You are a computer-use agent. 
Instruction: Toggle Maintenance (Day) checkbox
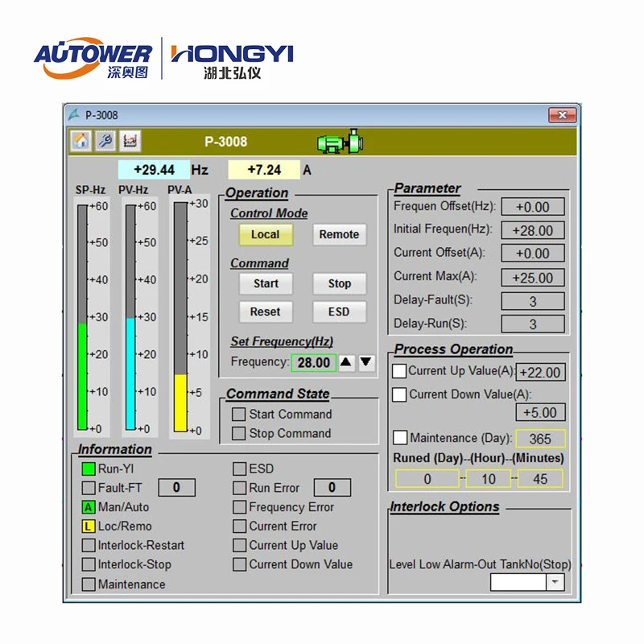pos(400,437)
